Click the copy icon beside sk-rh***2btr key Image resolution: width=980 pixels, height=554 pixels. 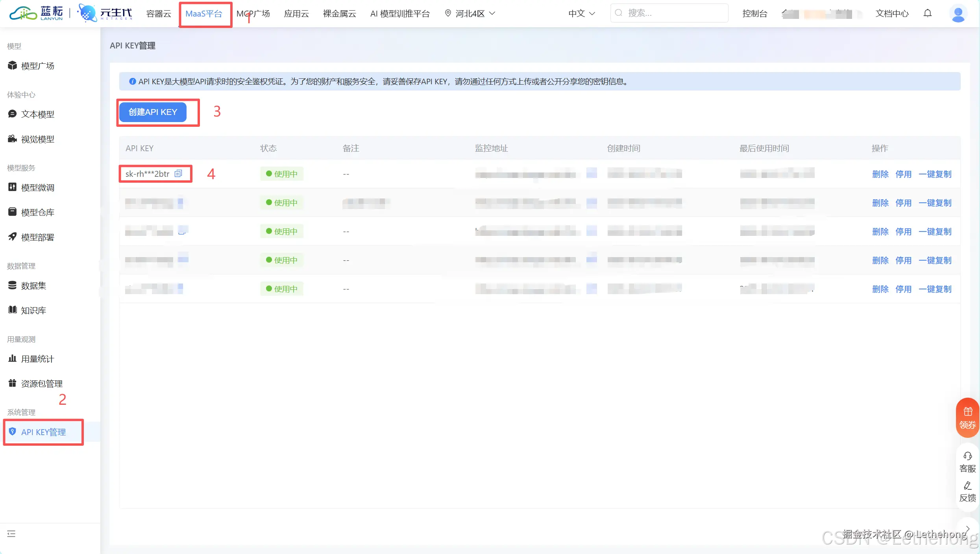(178, 174)
